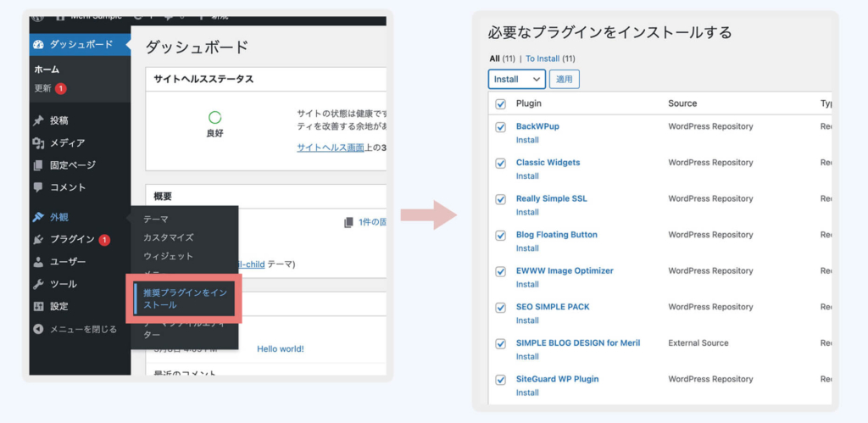Click the pages icon beside 固定ページ
This screenshot has width=868, height=423.
38,165
